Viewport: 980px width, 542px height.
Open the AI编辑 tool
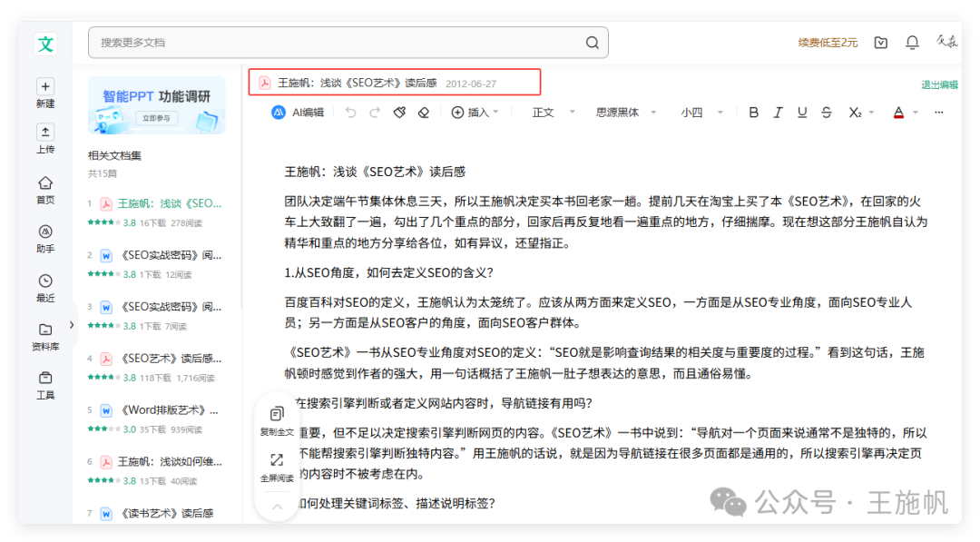click(x=299, y=112)
